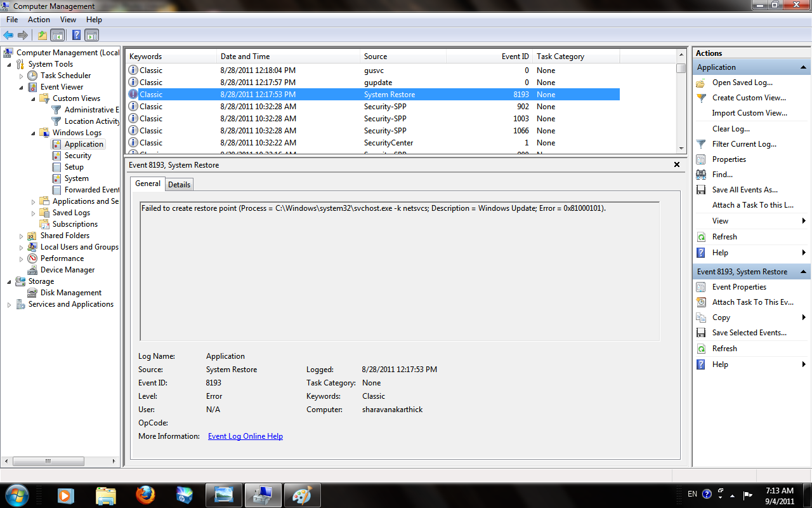Viewport: 812px width, 508px height.
Task: Select Device Manager in the tree
Action: click(x=67, y=270)
